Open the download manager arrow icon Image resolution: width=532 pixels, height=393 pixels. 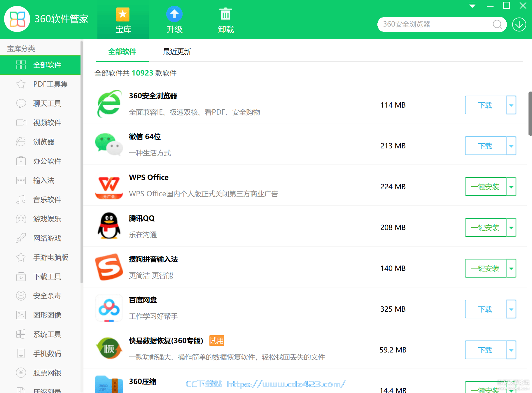pyautogui.click(x=519, y=24)
